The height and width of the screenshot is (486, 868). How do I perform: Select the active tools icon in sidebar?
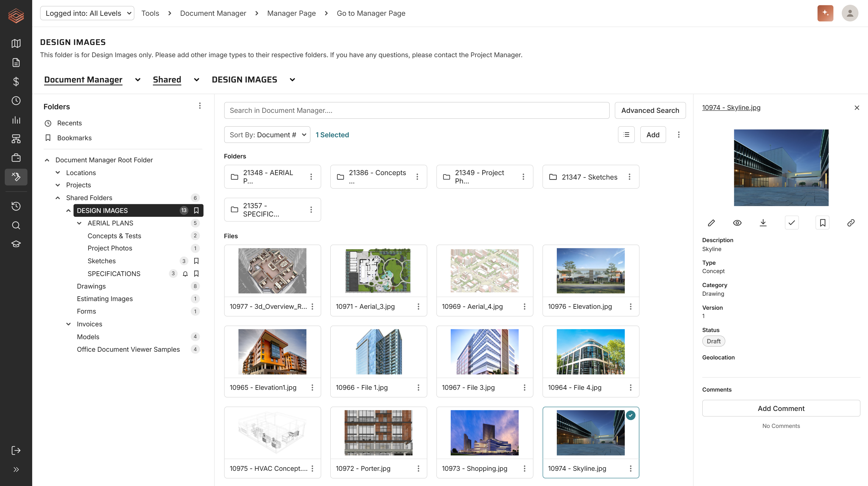coord(16,177)
